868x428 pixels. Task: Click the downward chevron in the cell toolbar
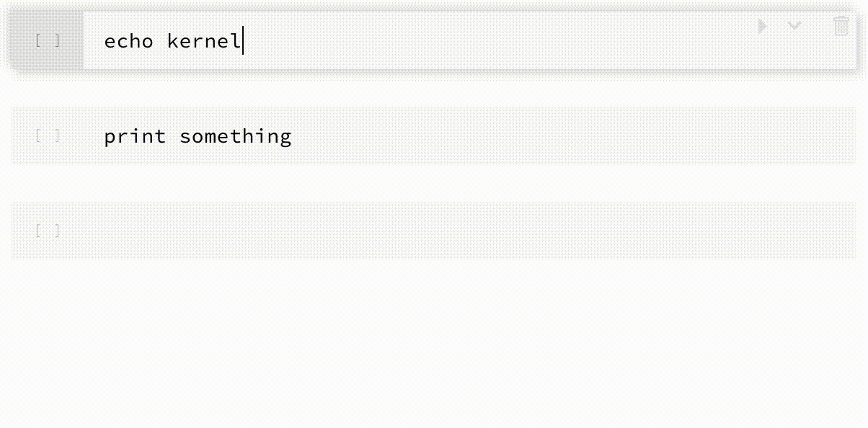coord(794,26)
